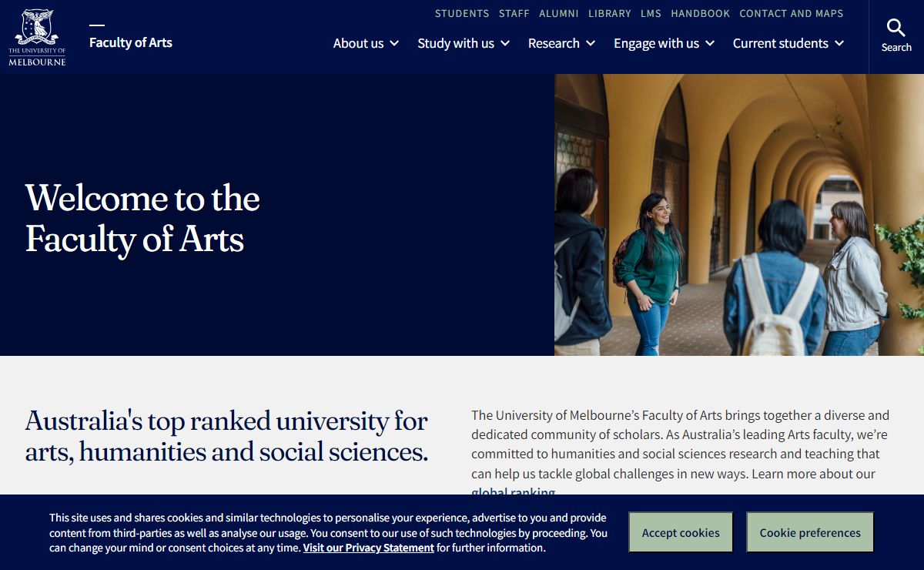Image resolution: width=924 pixels, height=570 pixels.
Task: Open Cookie preferences button
Action: 809,532
